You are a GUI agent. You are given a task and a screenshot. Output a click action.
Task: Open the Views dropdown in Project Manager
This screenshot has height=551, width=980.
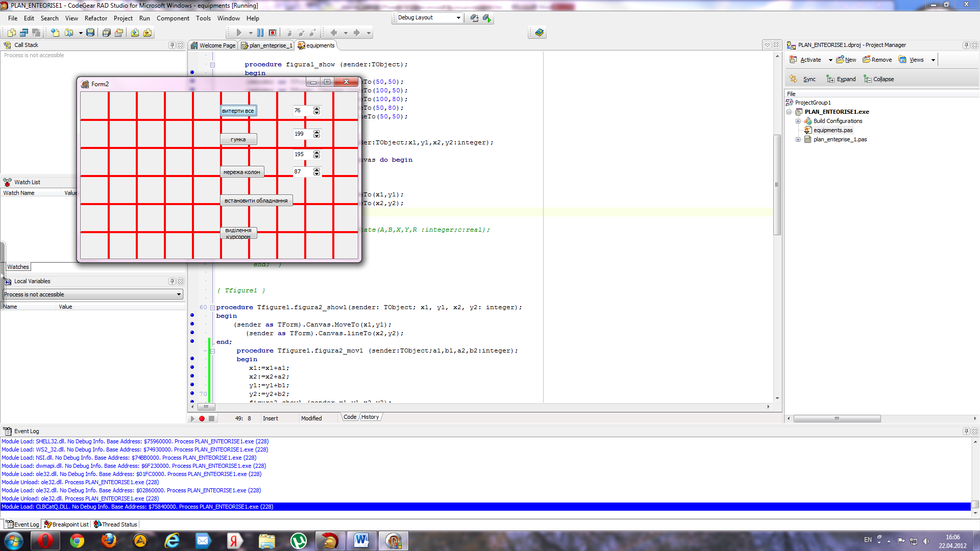933,60
